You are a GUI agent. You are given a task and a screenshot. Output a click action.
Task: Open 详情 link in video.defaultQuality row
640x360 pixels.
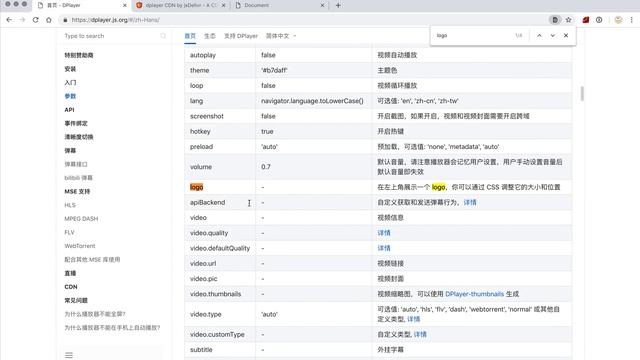click(x=384, y=248)
